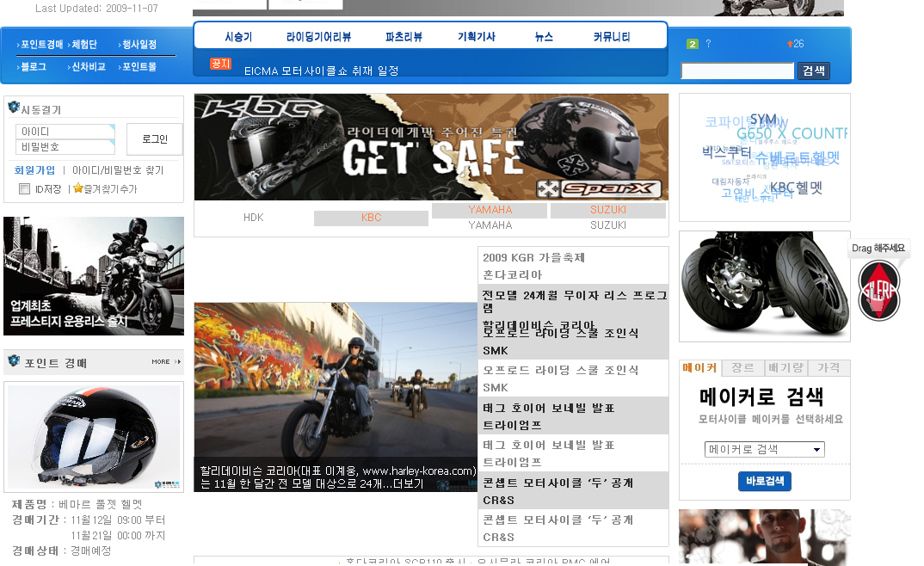Click the 포인트 경매 header icon
Image resolution: width=924 pixels, height=566 pixels.
pyautogui.click(x=14, y=360)
